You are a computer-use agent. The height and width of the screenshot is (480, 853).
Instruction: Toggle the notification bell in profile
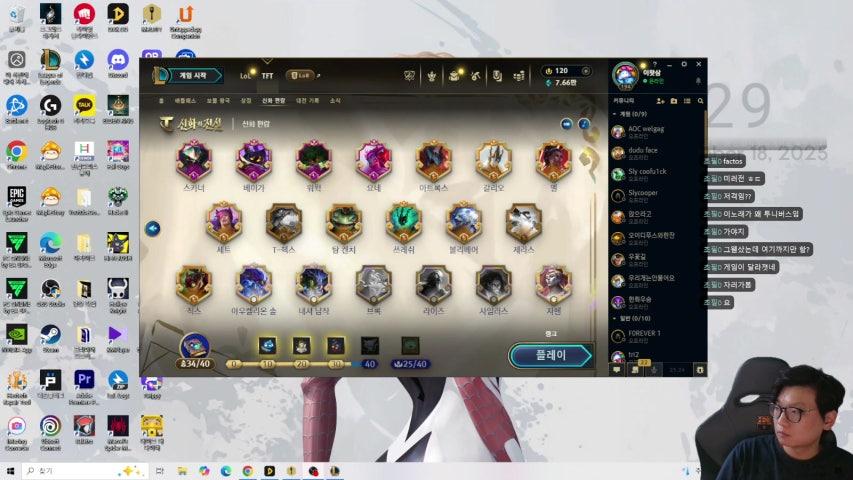698,81
